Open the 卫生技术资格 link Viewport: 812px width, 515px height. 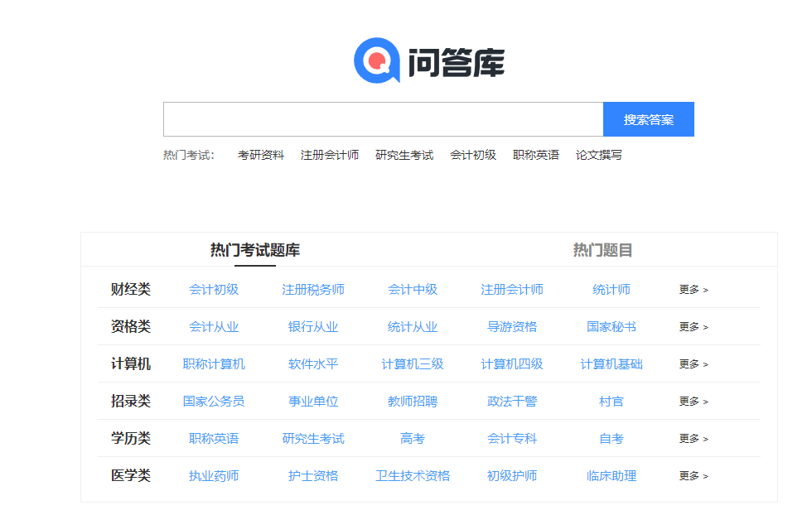[x=413, y=475]
